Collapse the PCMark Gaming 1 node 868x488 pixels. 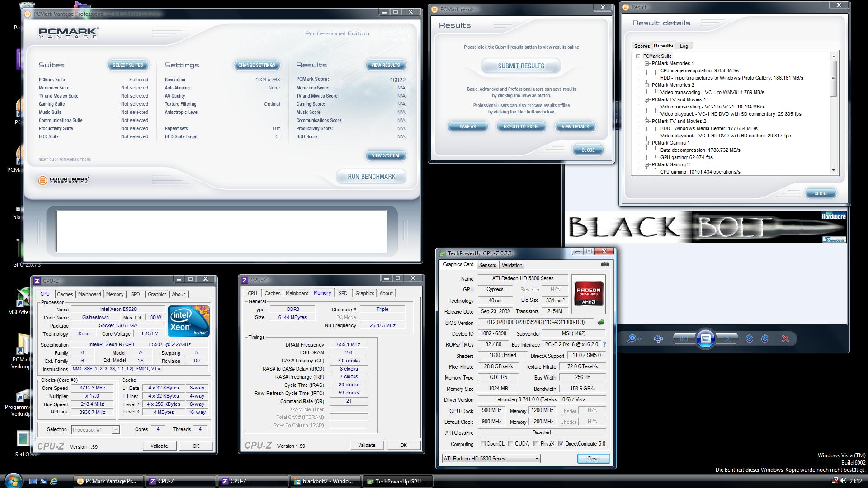pos(647,143)
